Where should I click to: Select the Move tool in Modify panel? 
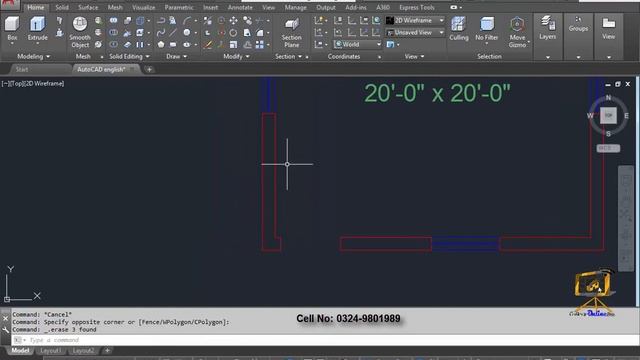tap(233, 20)
